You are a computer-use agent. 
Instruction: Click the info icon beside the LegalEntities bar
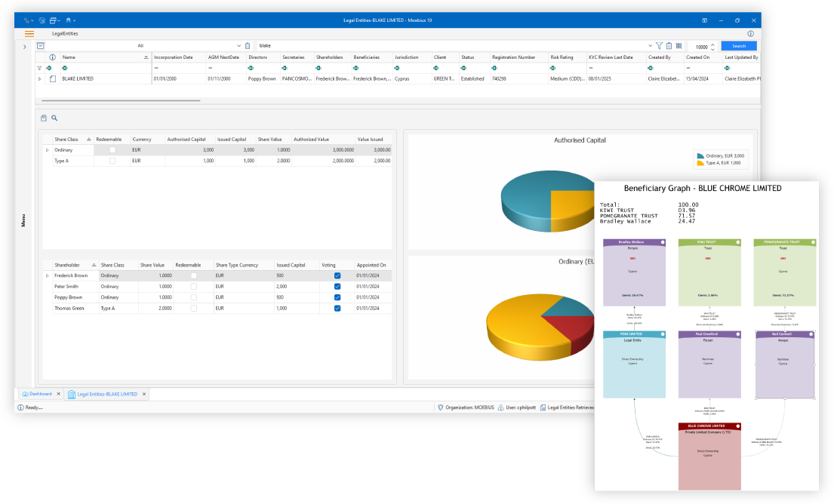point(750,33)
